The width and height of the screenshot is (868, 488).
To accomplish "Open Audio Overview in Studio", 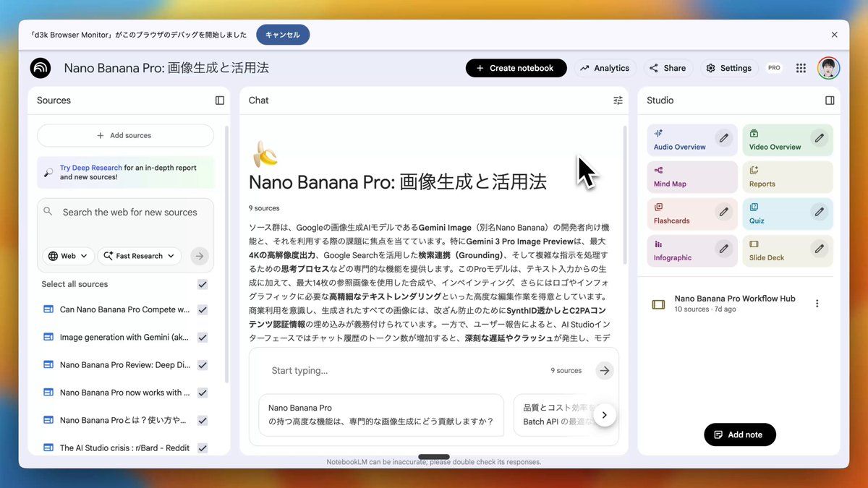I will click(692, 140).
